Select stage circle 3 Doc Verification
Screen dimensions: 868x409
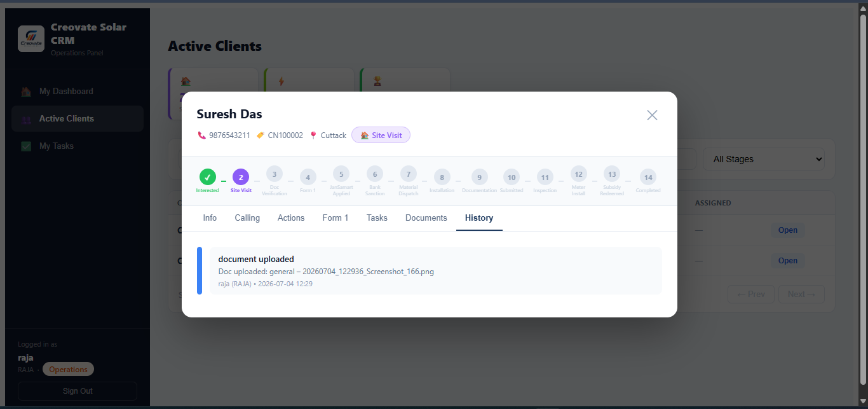pyautogui.click(x=274, y=174)
